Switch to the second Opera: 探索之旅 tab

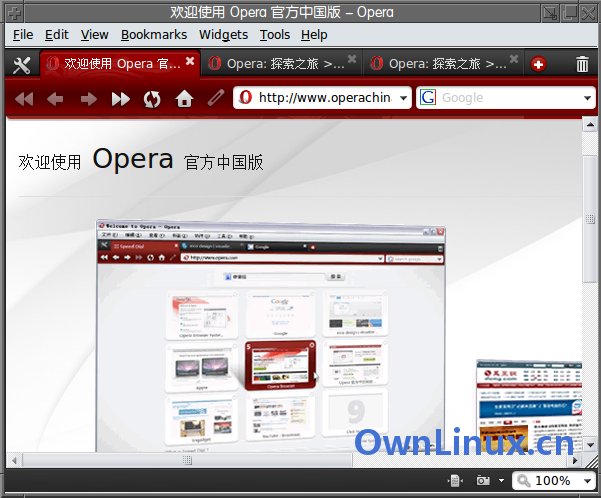(x=282, y=64)
